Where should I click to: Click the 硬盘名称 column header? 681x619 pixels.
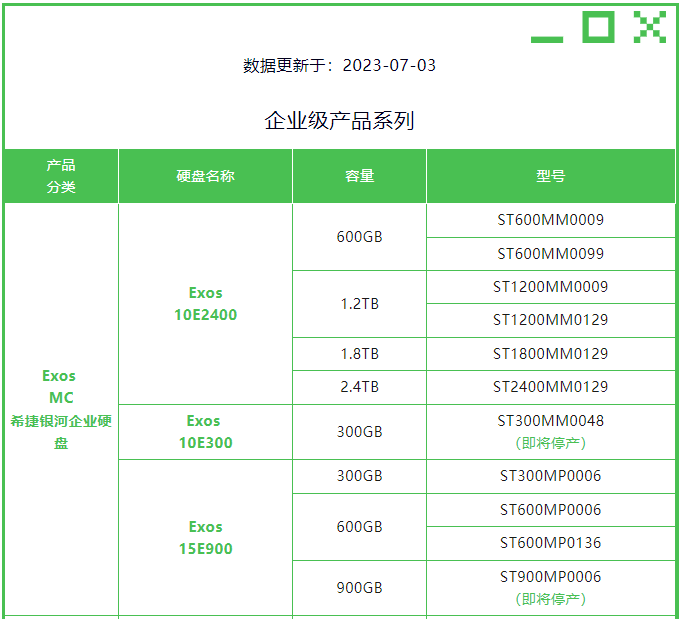[x=205, y=176]
